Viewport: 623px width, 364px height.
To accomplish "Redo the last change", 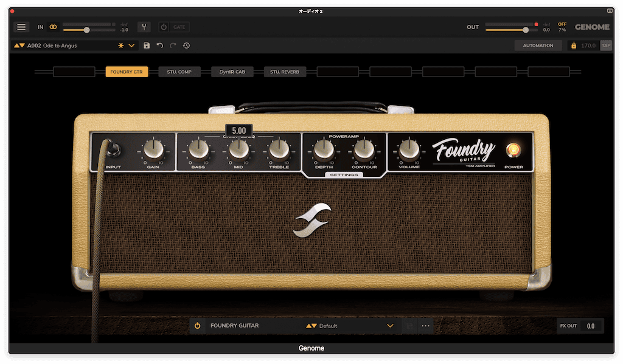I will 173,46.
